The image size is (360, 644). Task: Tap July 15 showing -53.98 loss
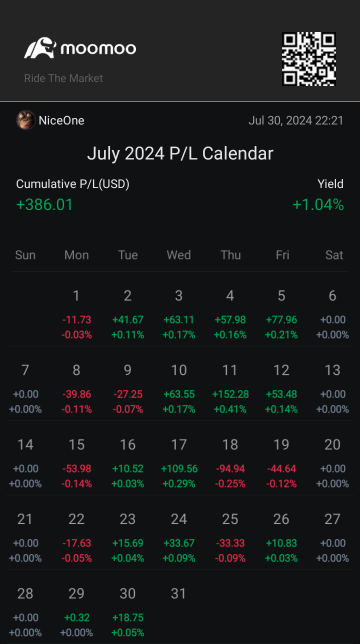pyautogui.click(x=76, y=464)
